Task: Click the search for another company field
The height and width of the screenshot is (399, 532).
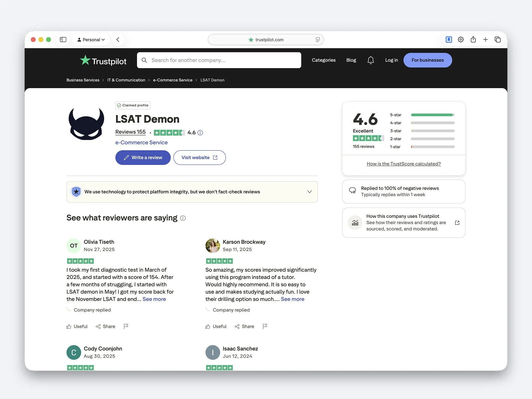Action: point(219,60)
